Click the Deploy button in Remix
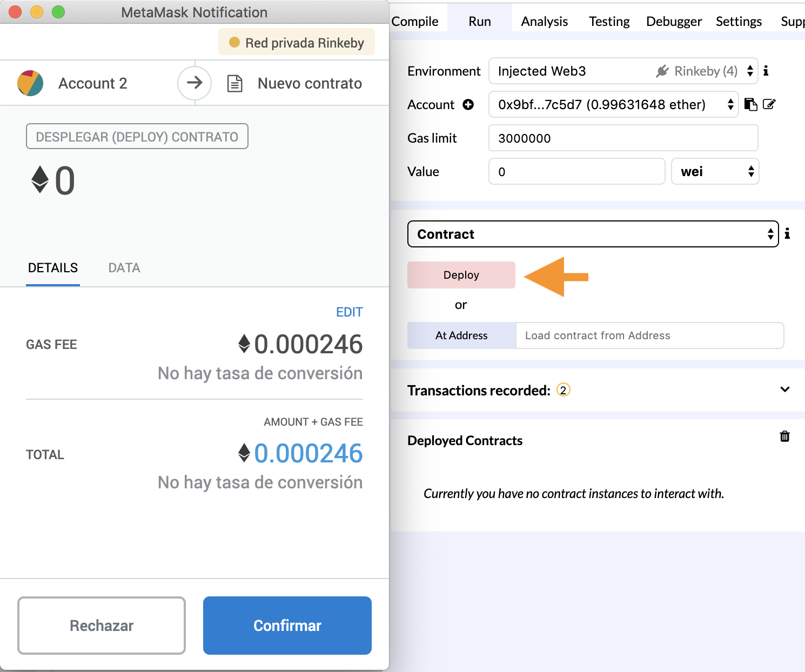Image resolution: width=805 pixels, height=672 pixels. pos(461,275)
